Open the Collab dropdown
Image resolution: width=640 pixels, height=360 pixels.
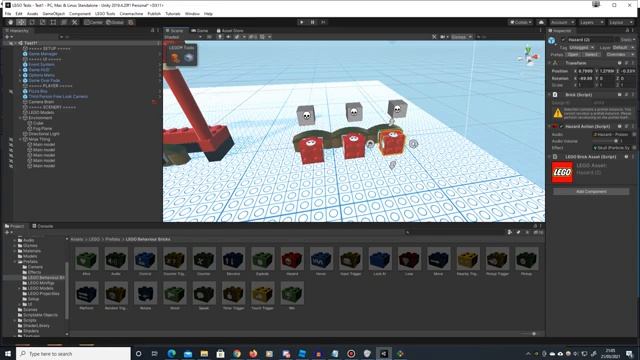(520, 22)
